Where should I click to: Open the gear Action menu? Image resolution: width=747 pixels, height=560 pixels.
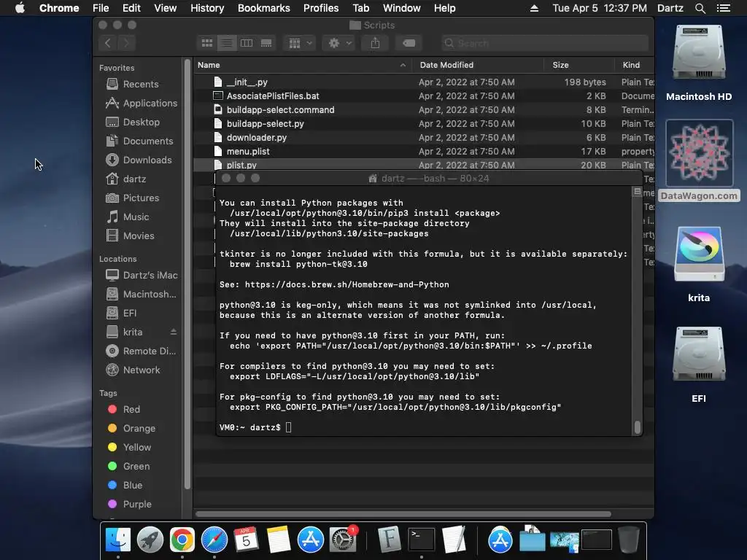[x=340, y=43]
